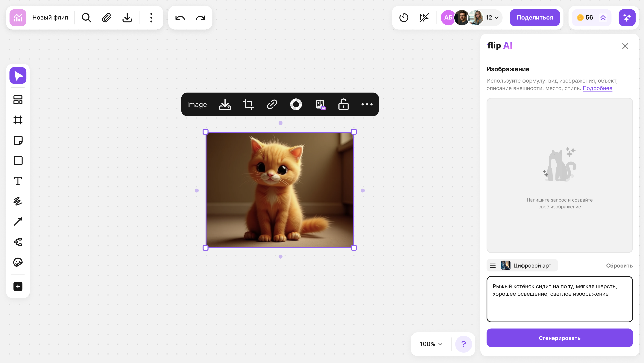Open the search magnifier in top bar
Viewport: 644px width, 363px height.
coord(86,18)
